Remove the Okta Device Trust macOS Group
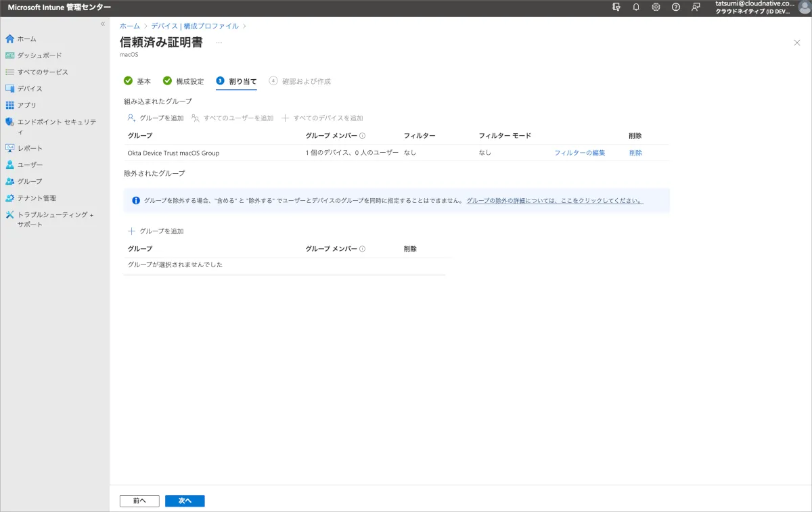 tap(635, 153)
